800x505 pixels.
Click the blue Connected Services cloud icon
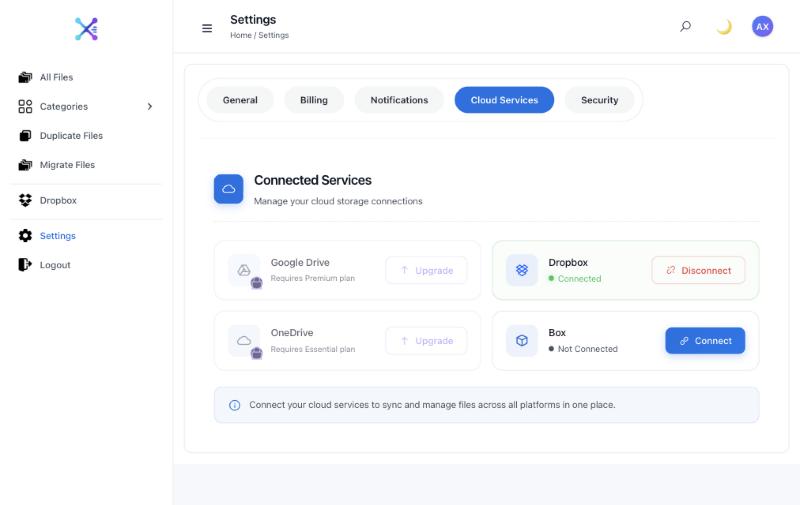click(x=229, y=189)
